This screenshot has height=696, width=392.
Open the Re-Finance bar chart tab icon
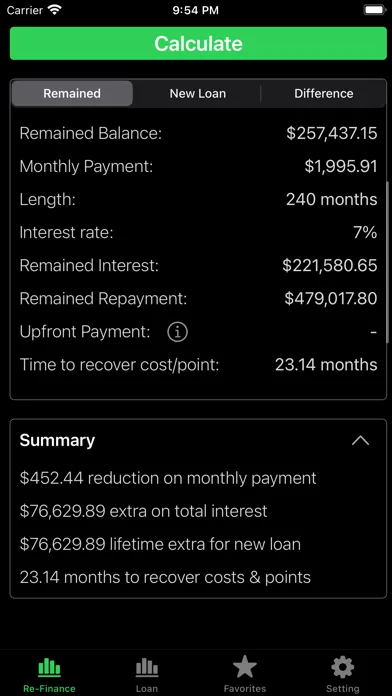[x=49, y=668]
